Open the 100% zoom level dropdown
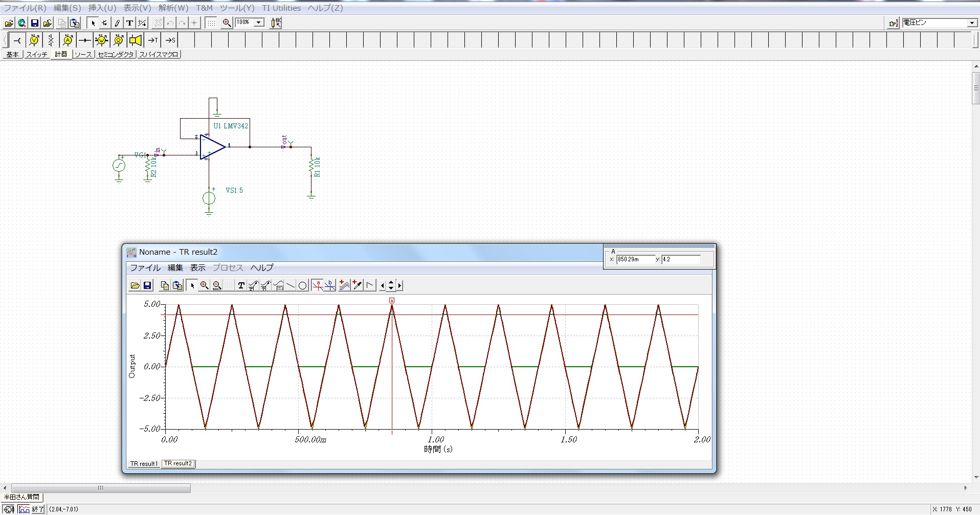The width and height of the screenshot is (980, 515). [259, 23]
